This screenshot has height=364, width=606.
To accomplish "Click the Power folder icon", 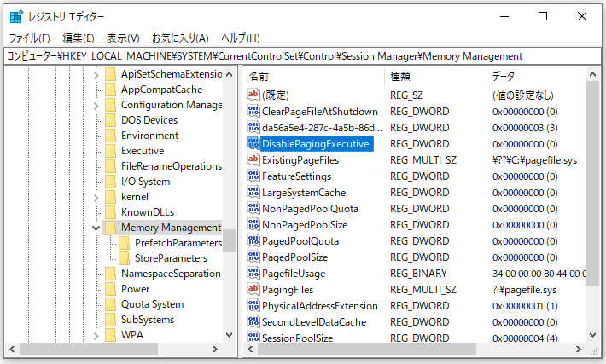I will coord(111,289).
